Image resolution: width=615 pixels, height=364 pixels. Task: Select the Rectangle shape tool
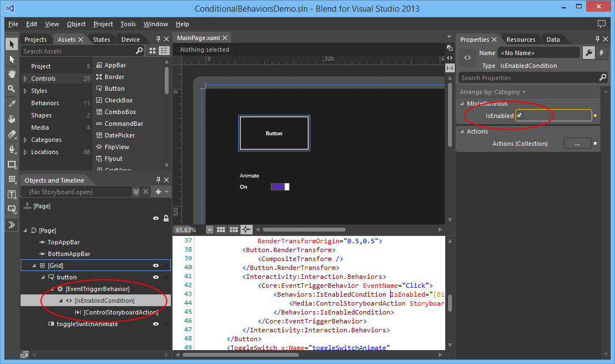coord(12,165)
